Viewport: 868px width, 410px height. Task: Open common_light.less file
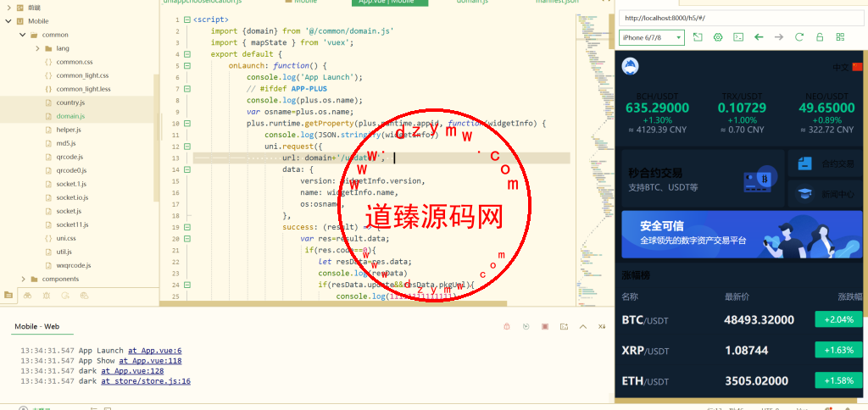[83, 89]
